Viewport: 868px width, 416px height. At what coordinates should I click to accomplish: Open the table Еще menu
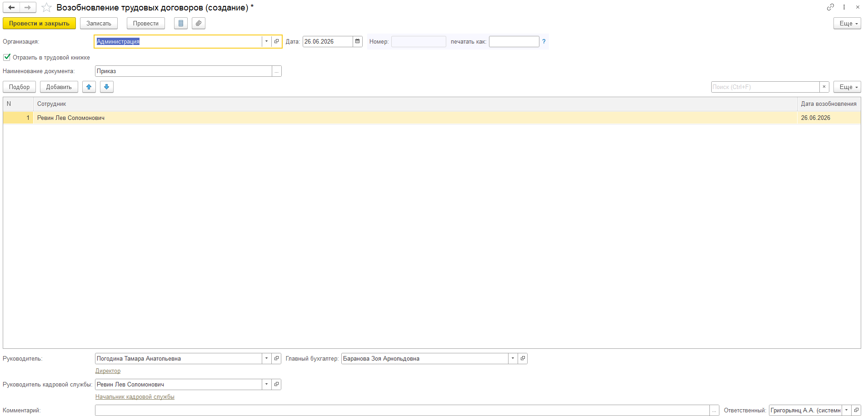[x=847, y=87]
